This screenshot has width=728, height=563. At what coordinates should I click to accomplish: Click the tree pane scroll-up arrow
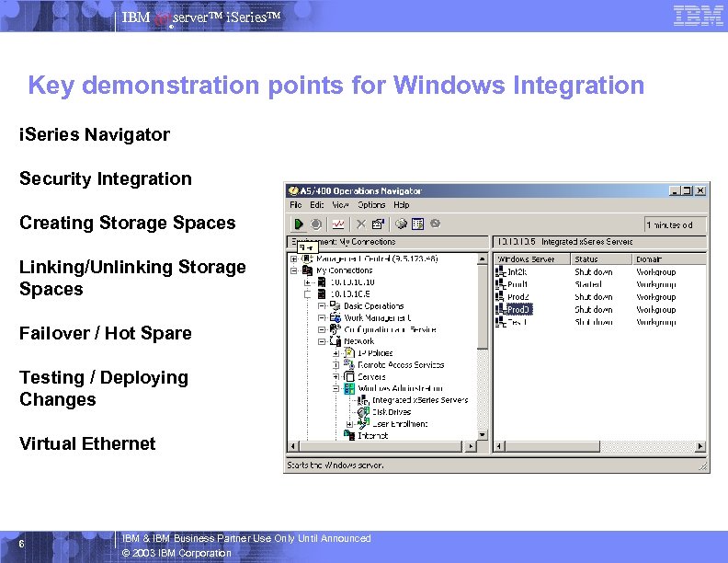(x=483, y=259)
